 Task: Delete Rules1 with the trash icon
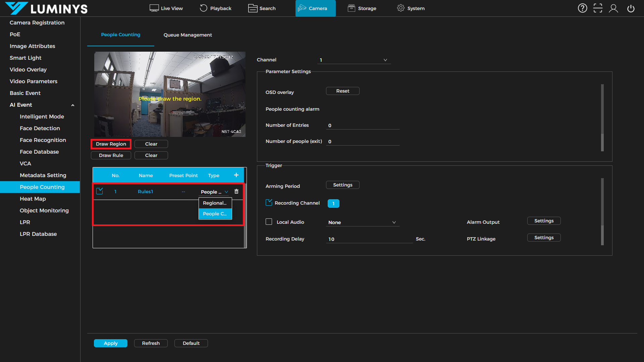coord(236,191)
